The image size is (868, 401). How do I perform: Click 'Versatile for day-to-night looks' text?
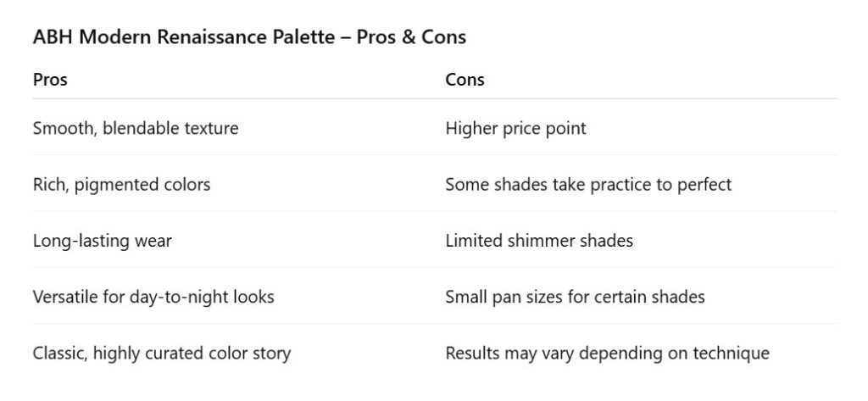click(153, 297)
